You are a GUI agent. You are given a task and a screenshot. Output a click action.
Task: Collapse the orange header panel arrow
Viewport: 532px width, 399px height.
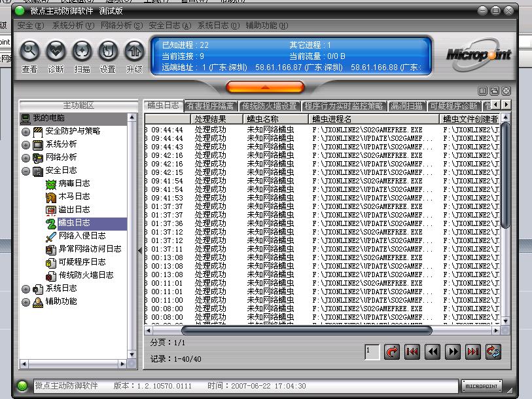[x=265, y=87]
